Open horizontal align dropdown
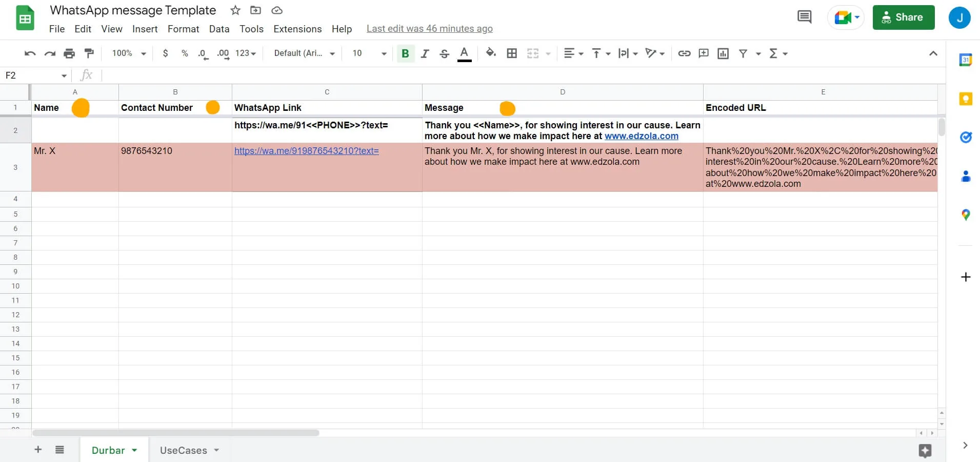 573,53
